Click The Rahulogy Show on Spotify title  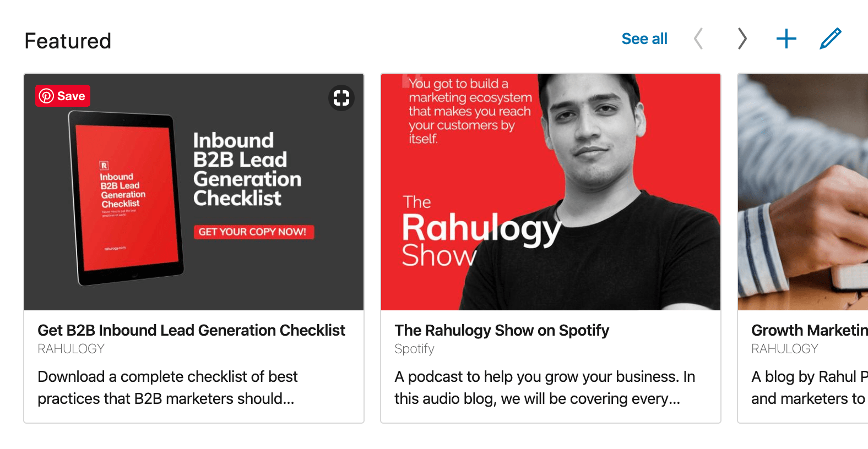(x=502, y=330)
